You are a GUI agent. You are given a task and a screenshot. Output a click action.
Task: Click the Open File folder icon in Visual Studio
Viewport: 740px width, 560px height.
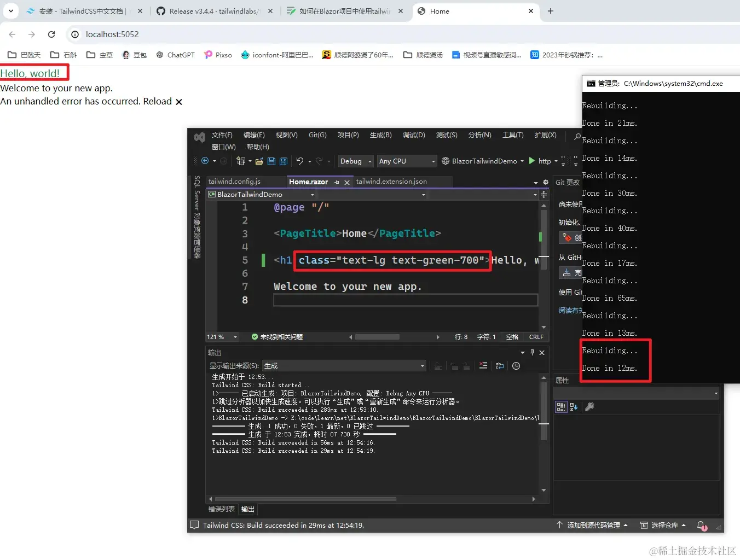[x=259, y=161]
